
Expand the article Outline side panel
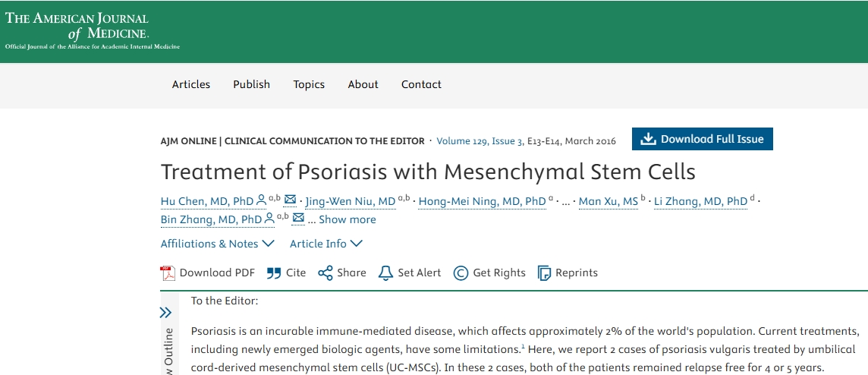[166, 312]
